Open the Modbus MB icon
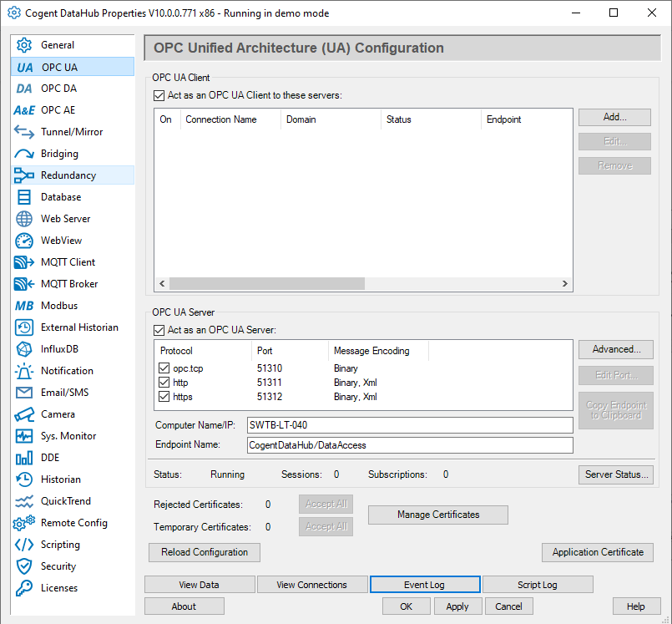Image resolution: width=672 pixels, height=624 pixels. [24, 306]
